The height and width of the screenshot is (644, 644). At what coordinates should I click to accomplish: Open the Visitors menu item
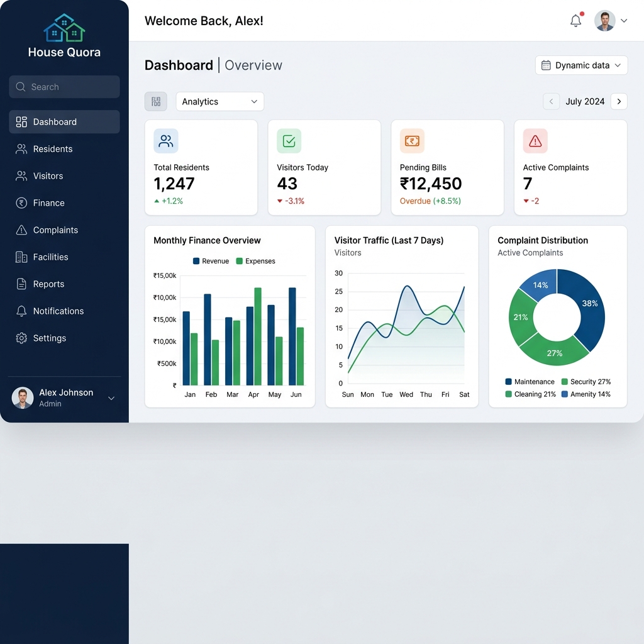tap(65, 176)
